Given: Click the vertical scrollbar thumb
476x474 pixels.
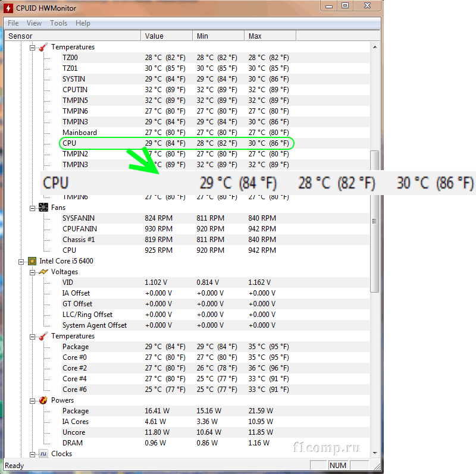Looking at the screenshot, I should click(375, 221).
